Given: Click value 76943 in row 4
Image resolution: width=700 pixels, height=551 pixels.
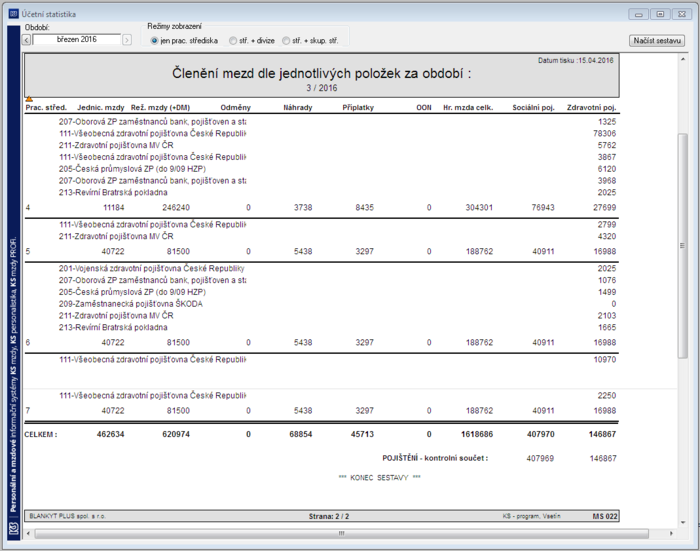Looking at the screenshot, I should point(543,208).
